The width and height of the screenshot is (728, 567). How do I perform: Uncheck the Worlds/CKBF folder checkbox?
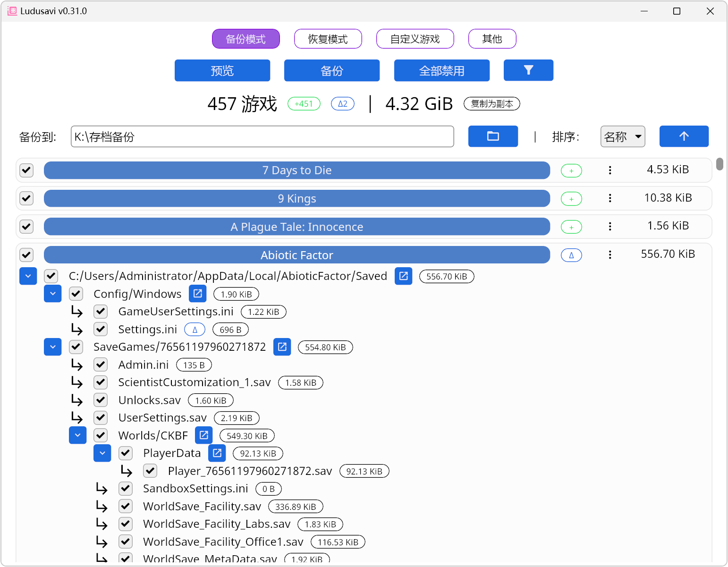pos(101,435)
